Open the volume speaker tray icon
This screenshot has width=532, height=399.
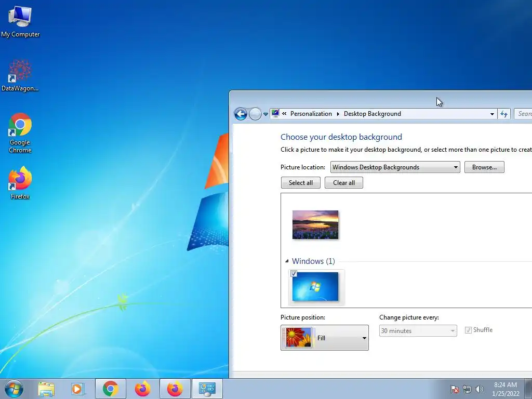[x=479, y=389]
